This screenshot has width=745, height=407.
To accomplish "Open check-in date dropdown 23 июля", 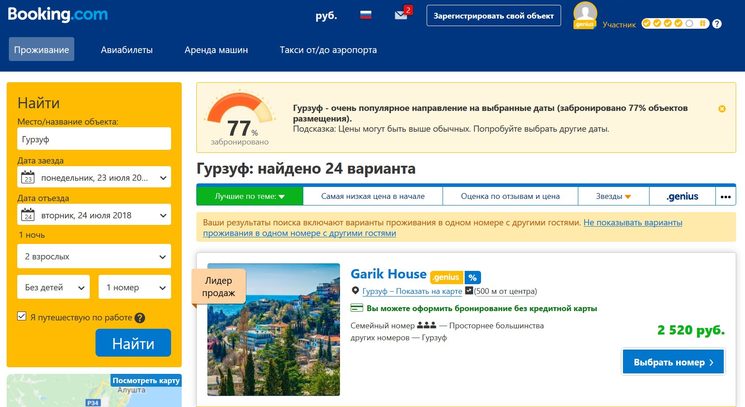I will 94,177.
